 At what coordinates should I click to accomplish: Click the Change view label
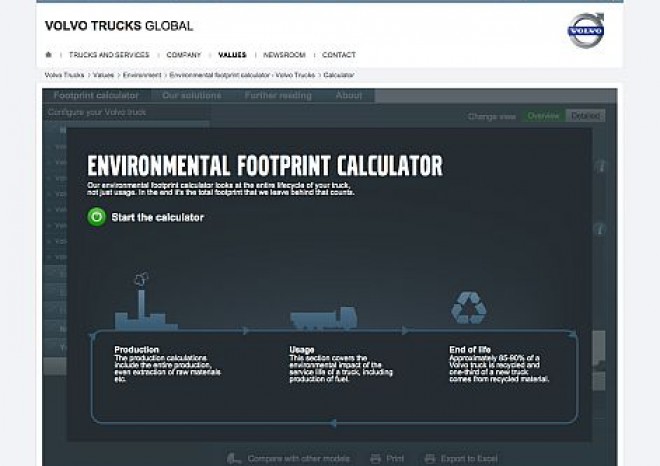click(492, 117)
